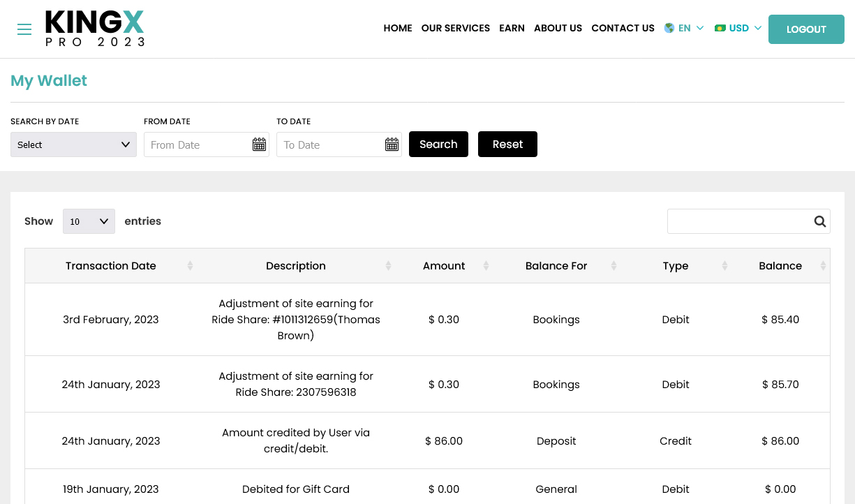Click the Deposit balance-for cell
The image size is (855, 504).
point(556,441)
